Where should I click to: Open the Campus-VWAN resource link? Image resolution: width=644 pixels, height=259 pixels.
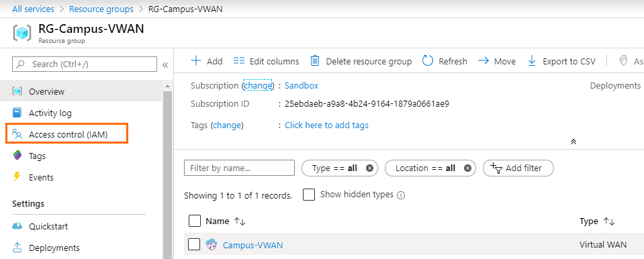tap(252, 245)
